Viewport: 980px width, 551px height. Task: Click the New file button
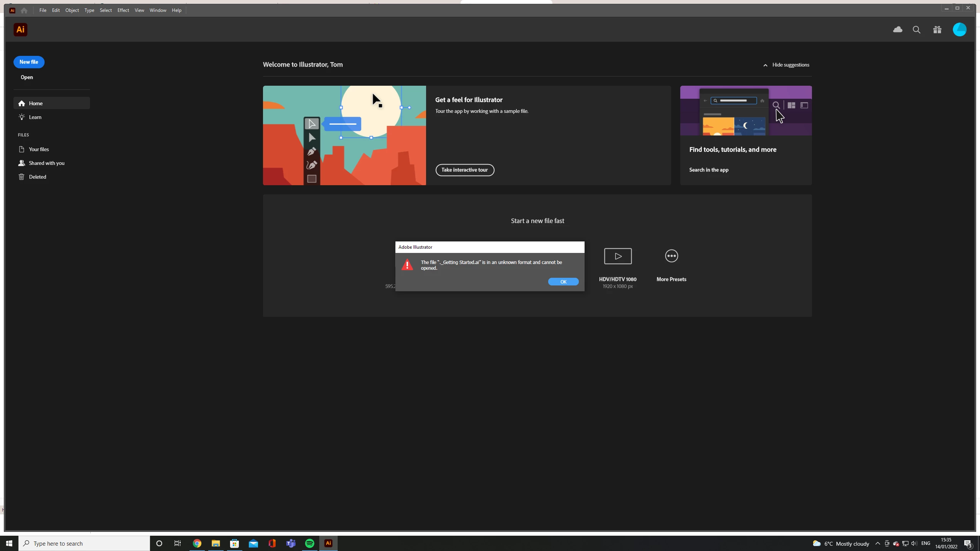click(29, 62)
